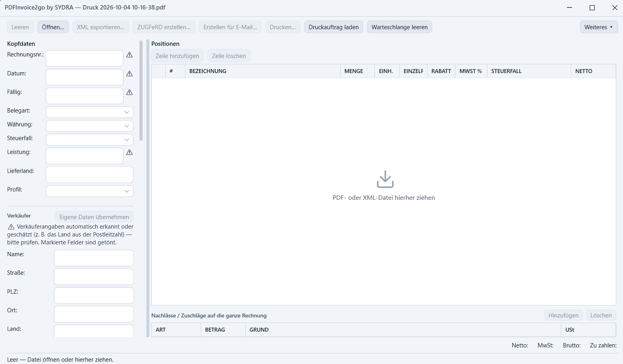Expand the Profil dropdown
Image resolution: width=623 pixels, height=364 pixels.
pyautogui.click(x=90, y=191)
